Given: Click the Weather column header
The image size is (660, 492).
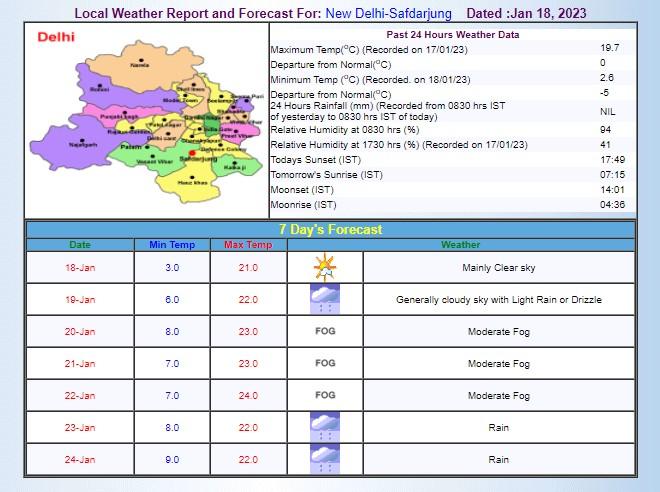Looking at the screenshot, I should (x=460, y=244).
